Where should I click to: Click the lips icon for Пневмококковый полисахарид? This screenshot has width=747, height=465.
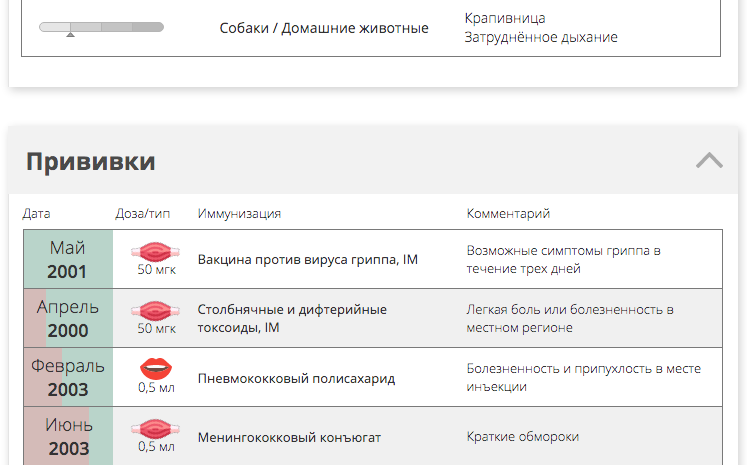click(156, 369)
